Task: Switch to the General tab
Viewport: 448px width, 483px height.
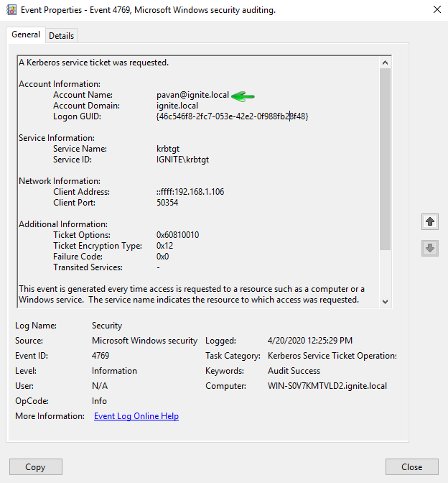Action: tap(26, 34)
